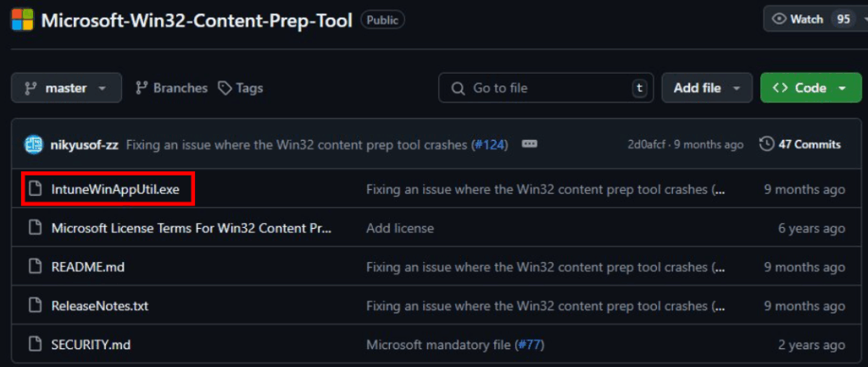Open the IntuneWinAppUtil.exe file
868x367 pixels.
[x=115, y=190]
